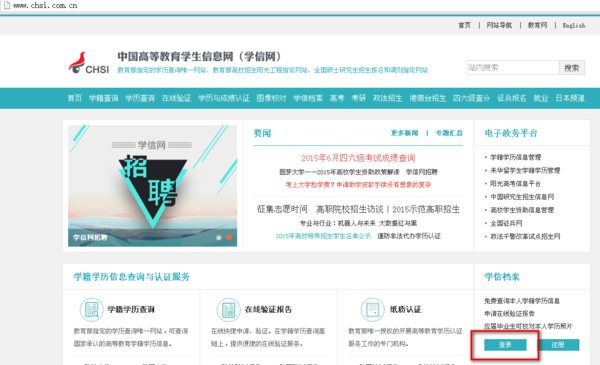This screenshot has width=600, height=365.
Task: Click the 站内搜索 search input field
Action: pos(513,68)
